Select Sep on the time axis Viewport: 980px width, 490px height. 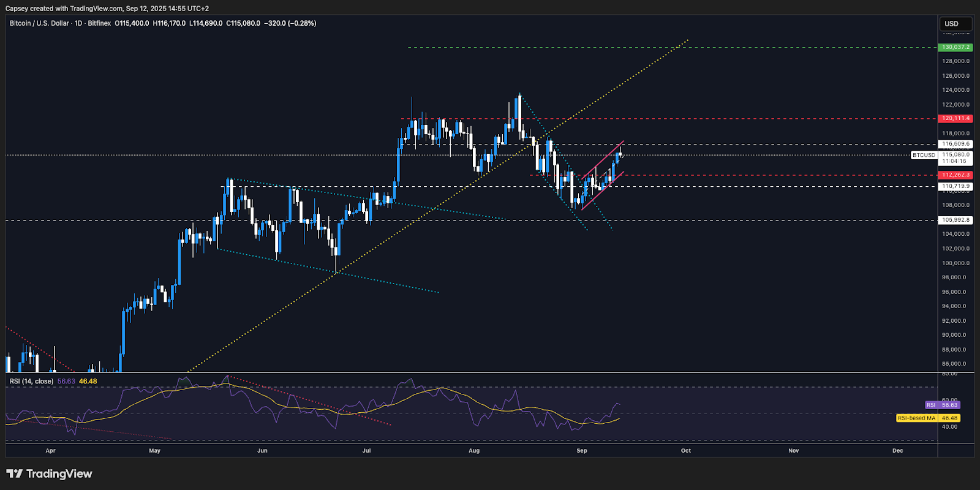point(582,450)
